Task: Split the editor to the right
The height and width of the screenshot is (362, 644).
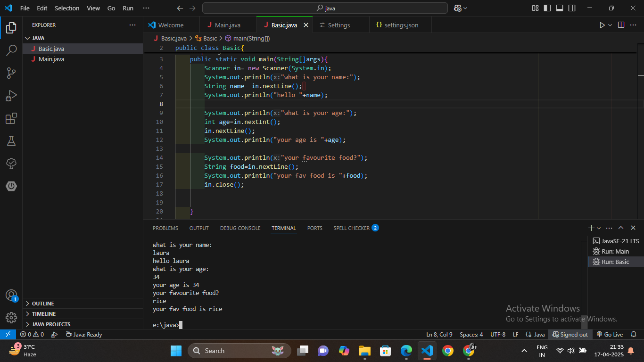Action: click(621, 25)
